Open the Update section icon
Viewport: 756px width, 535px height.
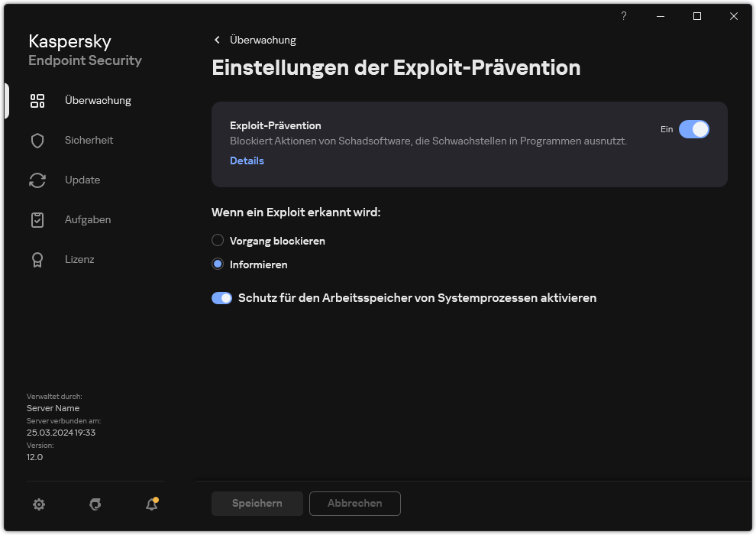(37, 180)
